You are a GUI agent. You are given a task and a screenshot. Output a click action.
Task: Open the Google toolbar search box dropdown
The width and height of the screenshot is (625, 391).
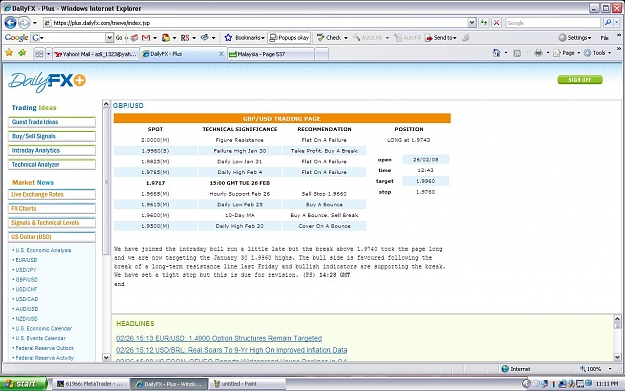click(x=109, y=38)
